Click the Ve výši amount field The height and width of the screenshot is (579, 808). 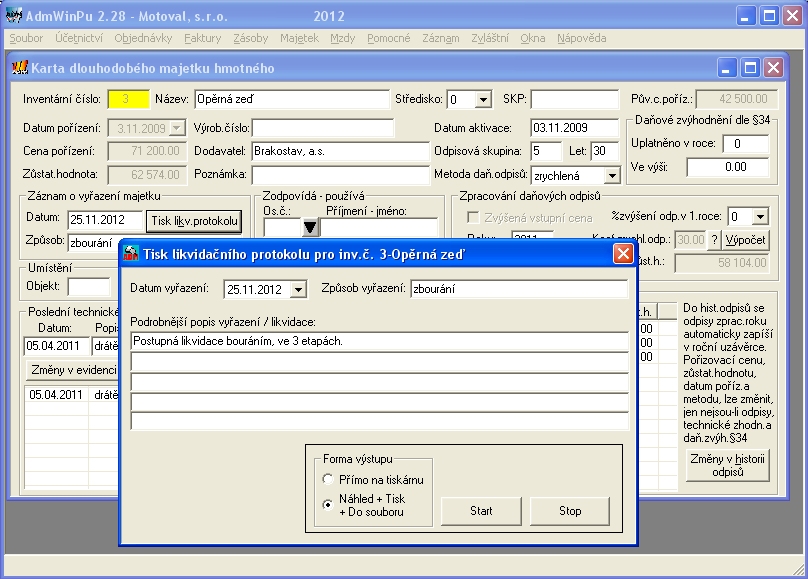coord(728,167)
